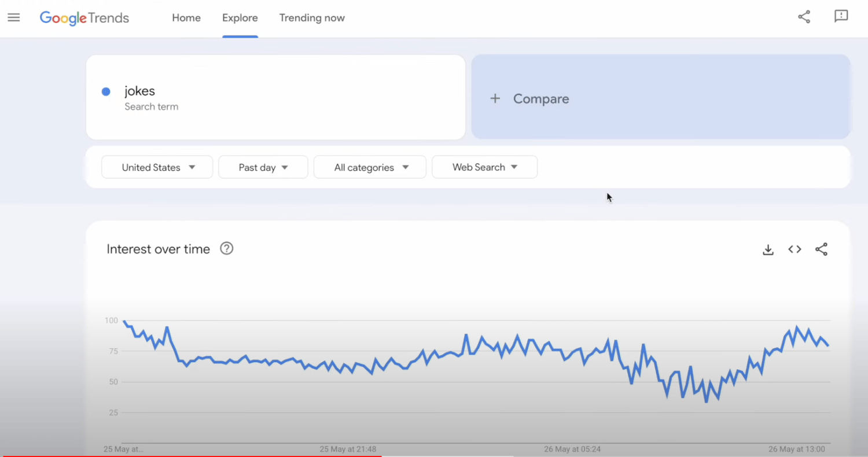Share the Interest over time chart

(821, 249)
